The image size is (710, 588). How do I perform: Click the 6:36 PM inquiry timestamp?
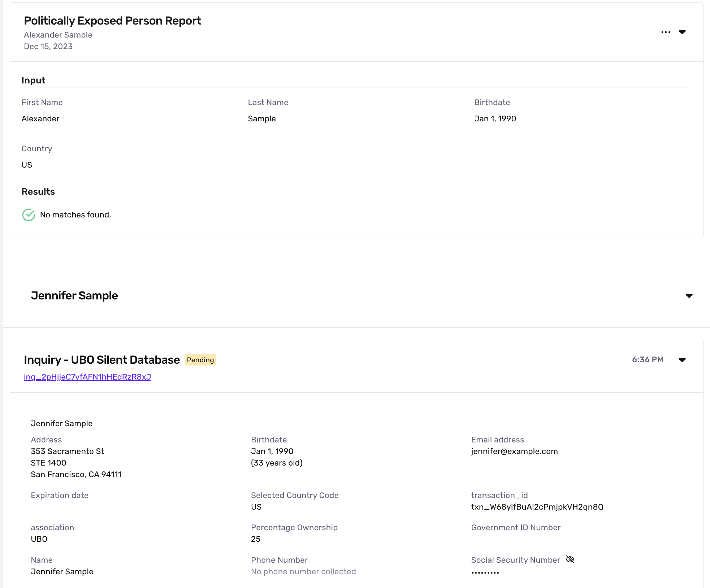(x=648, y=360)
